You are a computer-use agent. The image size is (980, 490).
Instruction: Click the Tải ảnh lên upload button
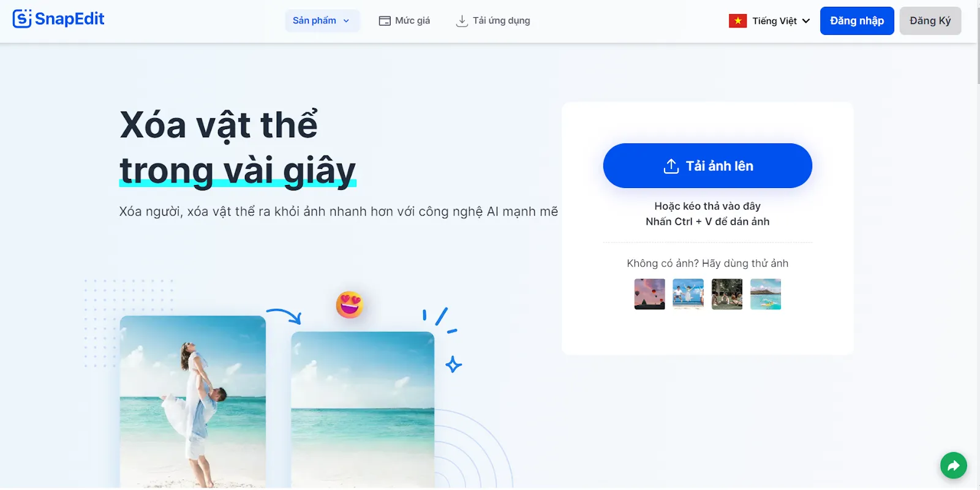coord(707,166)
